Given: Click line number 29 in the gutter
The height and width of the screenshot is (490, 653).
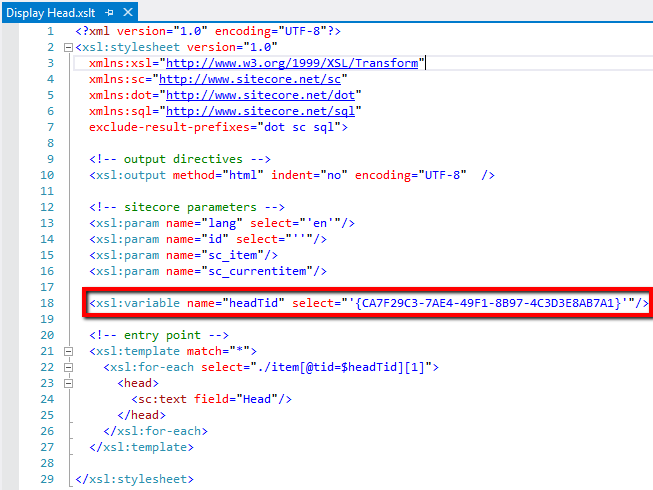Looking at the screenshot, I should tap(47, 479).
